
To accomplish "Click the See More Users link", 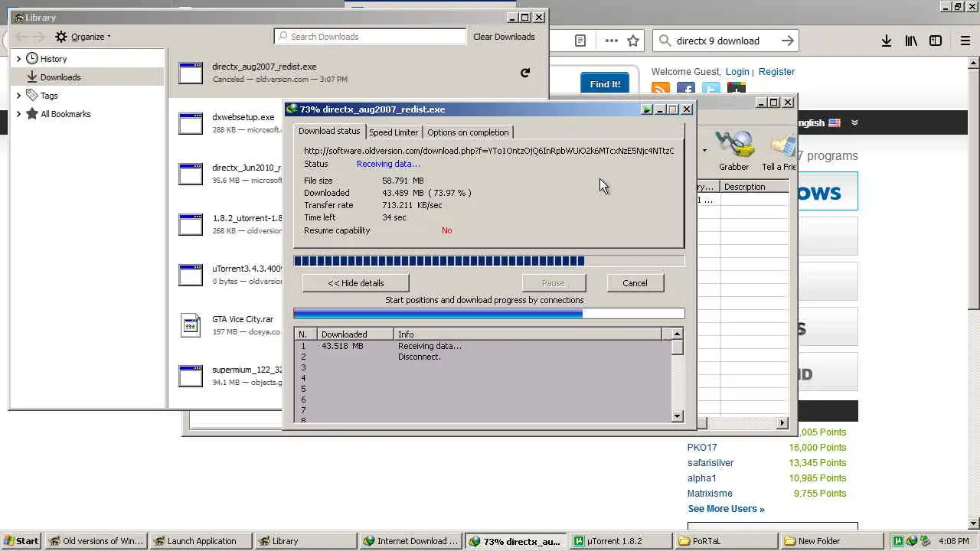I will coord(726,509).
